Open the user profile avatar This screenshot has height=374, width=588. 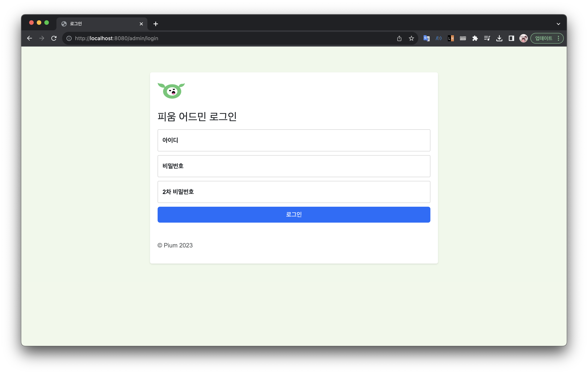523,38
